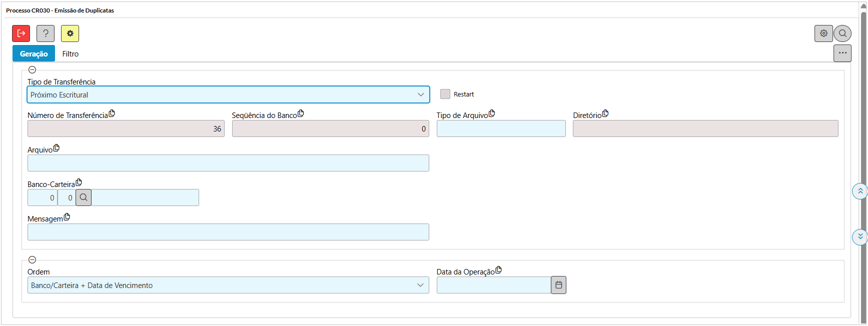Click the round magnifier search button
The width and height of the screenshot is (868, 326).
click(842, 33)
